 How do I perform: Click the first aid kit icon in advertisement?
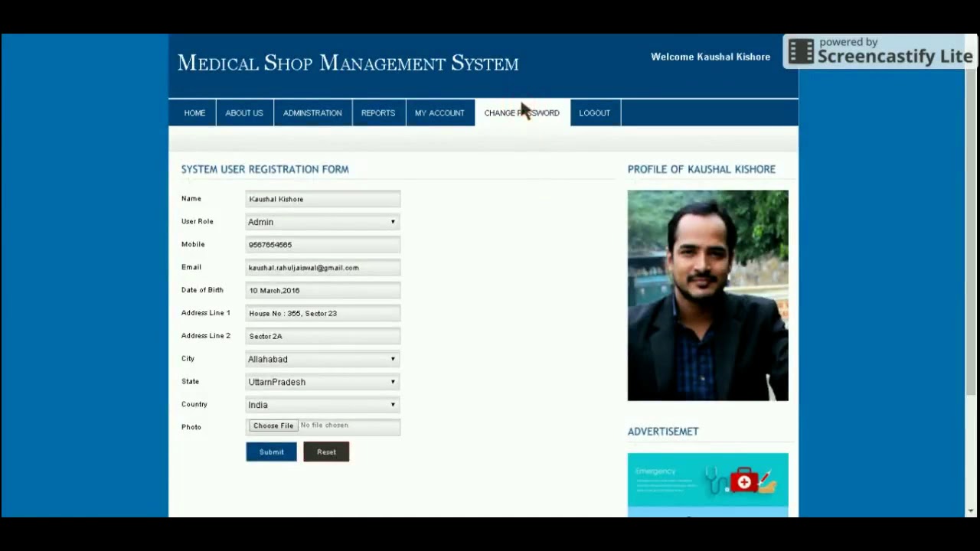743,481
